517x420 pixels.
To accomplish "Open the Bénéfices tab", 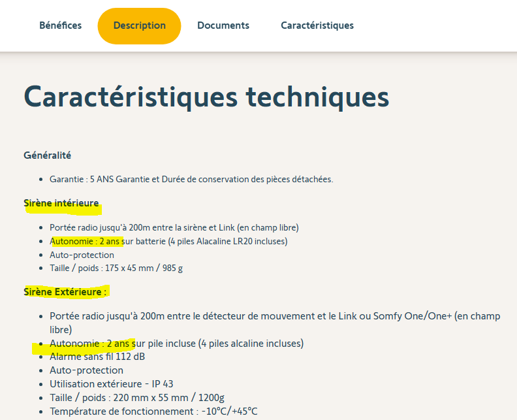I will point(60,25).
